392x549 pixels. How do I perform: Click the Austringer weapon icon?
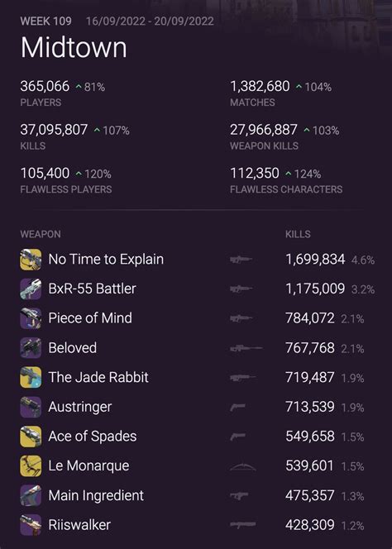[31, 407]
